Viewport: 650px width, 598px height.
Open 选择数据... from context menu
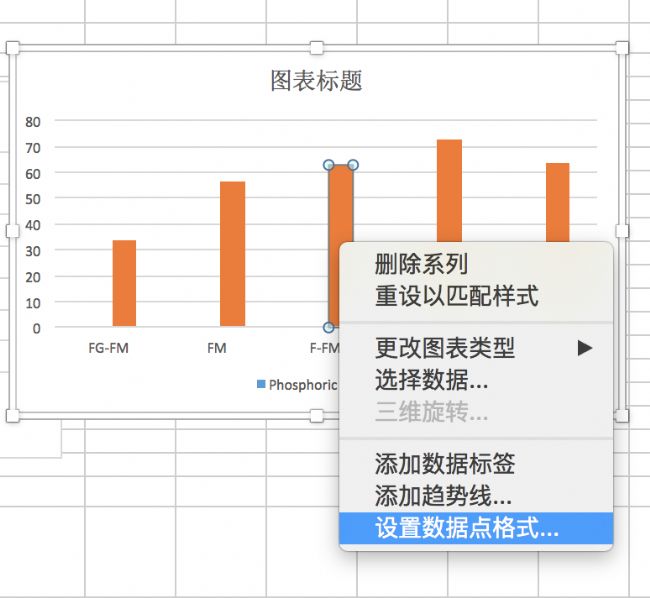click(x=431, y=380)
